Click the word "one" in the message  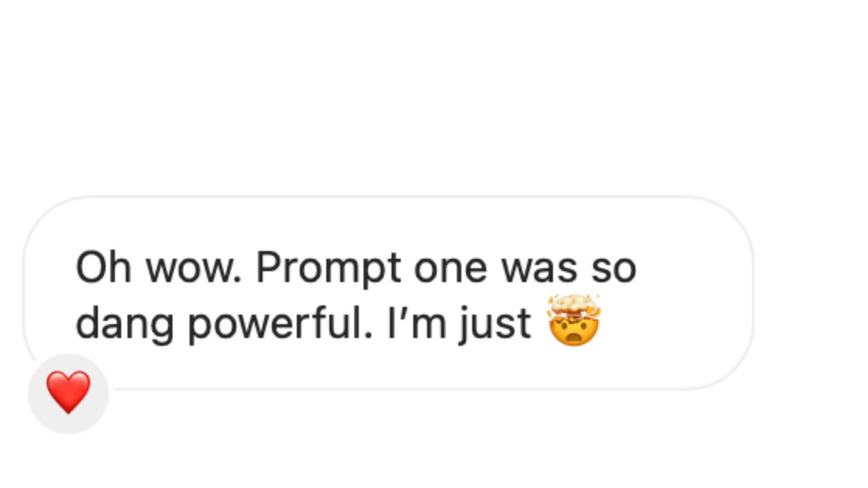coord(450,268)
